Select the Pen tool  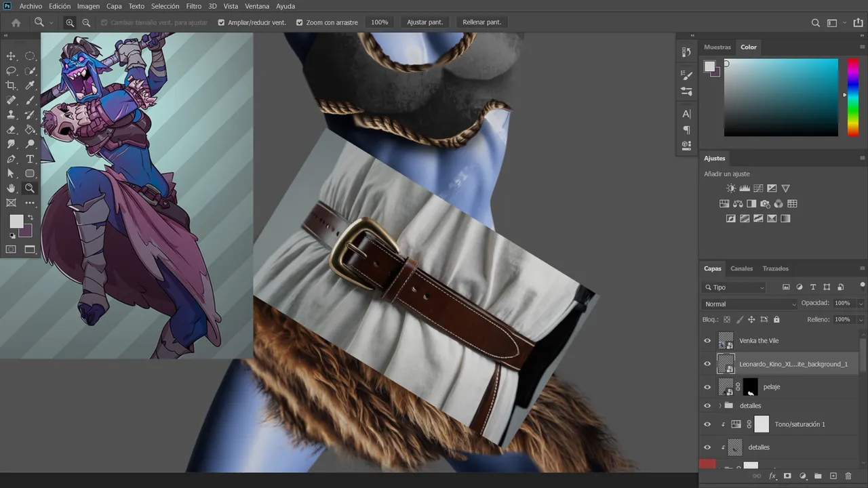point(11,159)
